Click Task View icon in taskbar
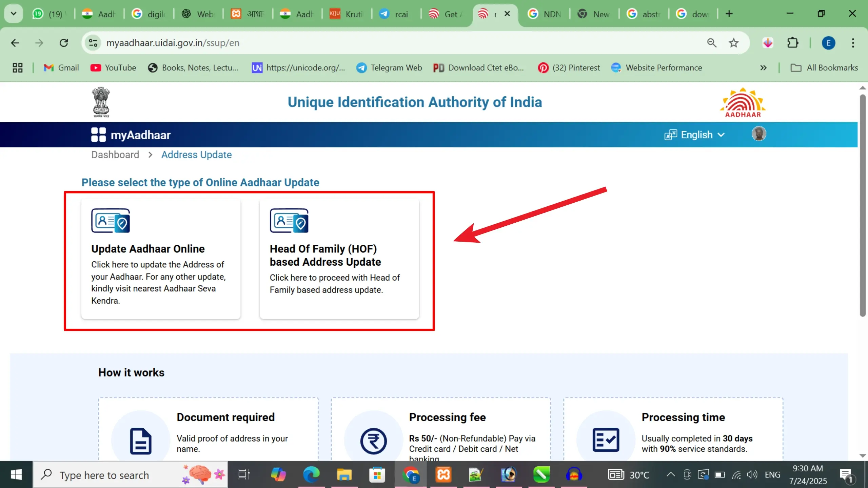 [x=244, y=474]
